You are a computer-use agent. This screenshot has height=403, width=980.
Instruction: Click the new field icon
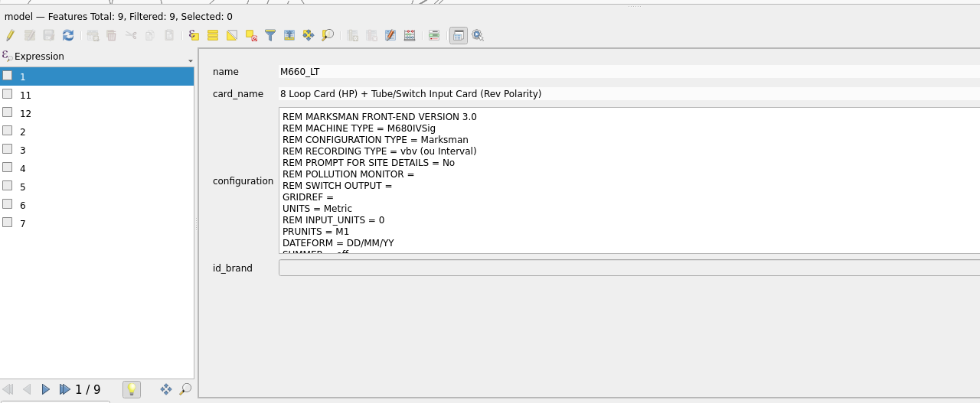pos(352,35)
